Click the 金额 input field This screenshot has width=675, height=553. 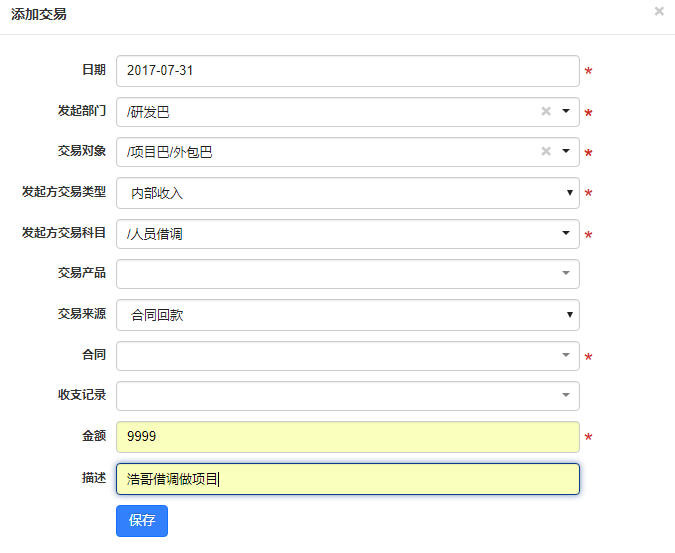pos(348,437)
